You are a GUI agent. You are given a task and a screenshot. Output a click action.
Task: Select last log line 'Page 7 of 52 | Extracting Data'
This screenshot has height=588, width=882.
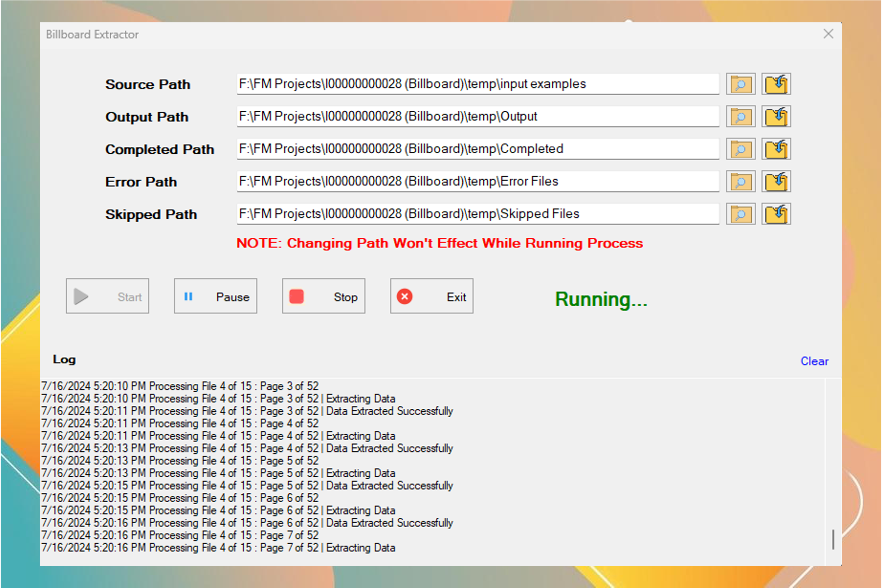click(x=218, y=548)
